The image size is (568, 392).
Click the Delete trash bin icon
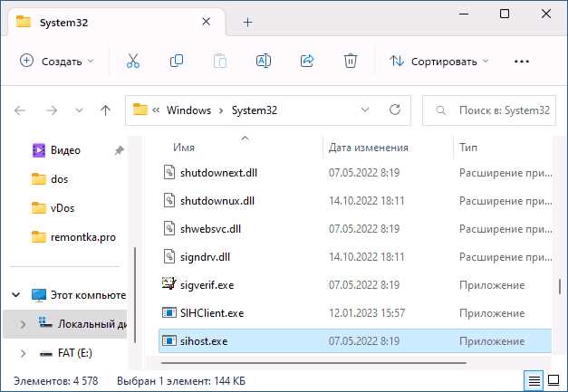[x=351, y=62]
